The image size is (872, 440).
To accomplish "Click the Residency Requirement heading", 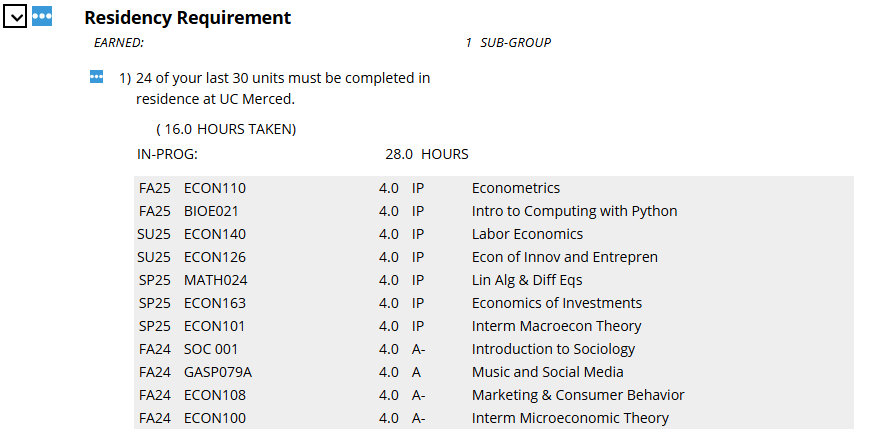I will (187, 18).
